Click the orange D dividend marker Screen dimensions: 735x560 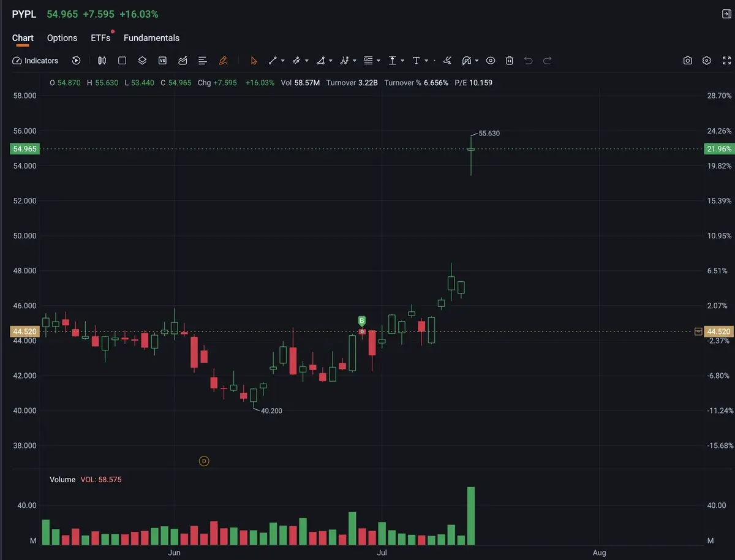pyautogui.click(x=204, y=461)
